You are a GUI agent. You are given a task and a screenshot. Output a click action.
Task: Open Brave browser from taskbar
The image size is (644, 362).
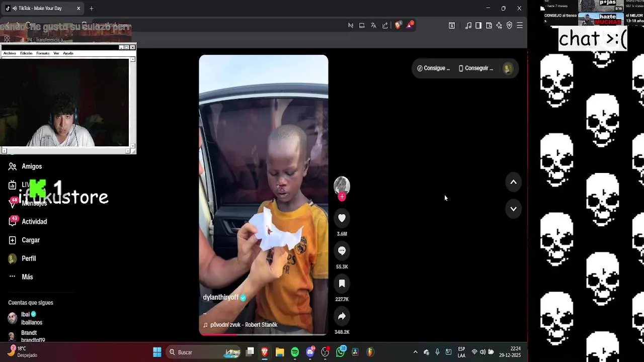pyautogui.click(x=265, y=352)
